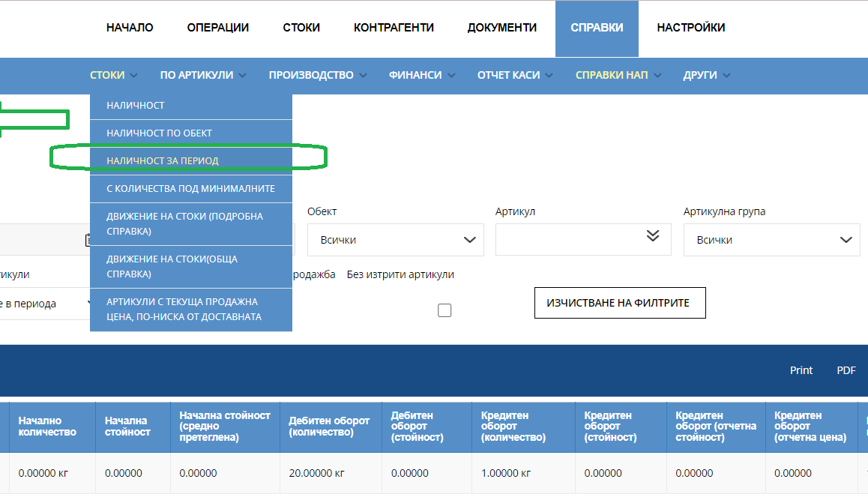Expand the СТОКИ submenu in blue bar
Viewport: 868px width, 494px height.
tap(113, 75)
